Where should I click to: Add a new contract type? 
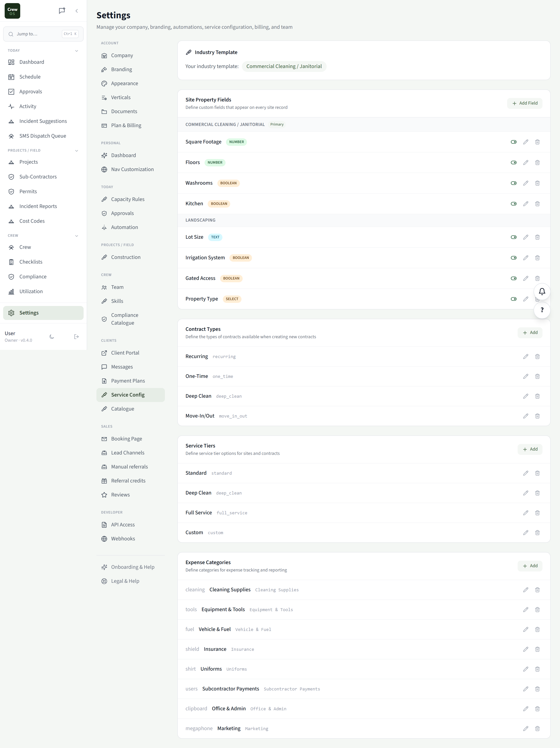pos(529,333)
